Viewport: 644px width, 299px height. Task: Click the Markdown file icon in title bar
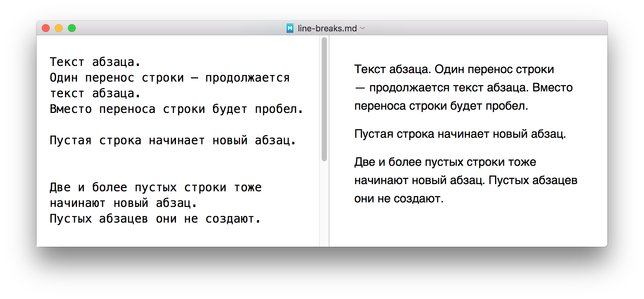tap(290, 28)
